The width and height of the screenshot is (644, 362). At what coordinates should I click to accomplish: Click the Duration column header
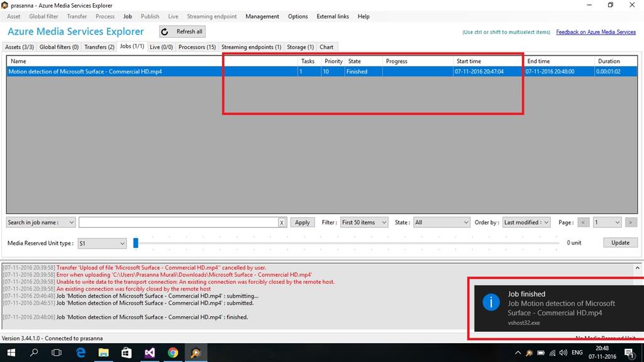pyautogui.click(x=616, y=61)
